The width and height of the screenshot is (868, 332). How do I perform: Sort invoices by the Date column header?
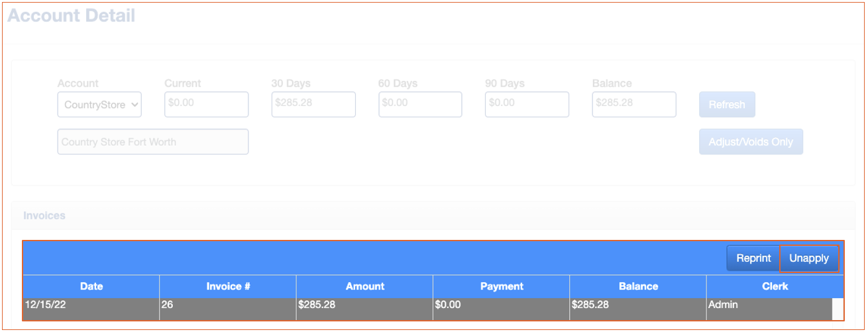[91, 286]
